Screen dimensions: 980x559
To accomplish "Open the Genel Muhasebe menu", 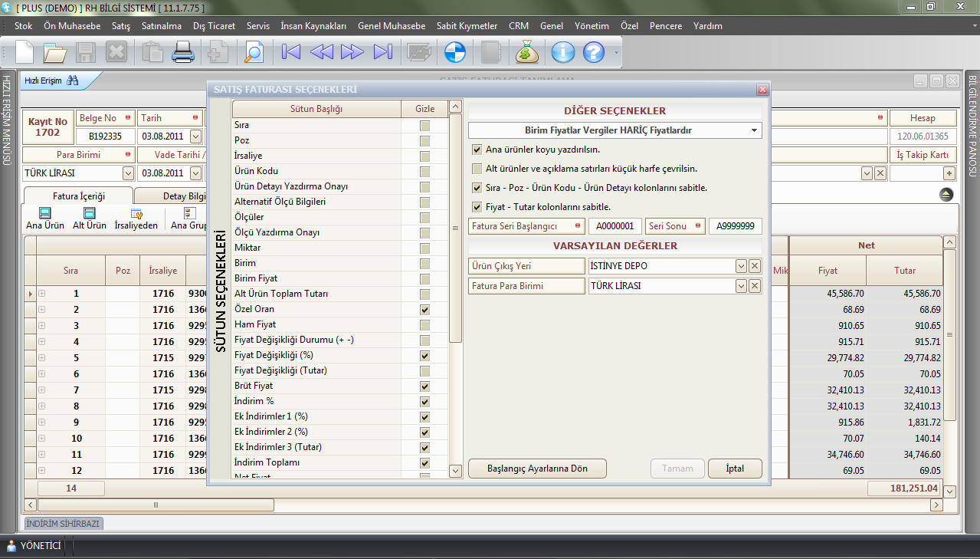I will point(391,26).
